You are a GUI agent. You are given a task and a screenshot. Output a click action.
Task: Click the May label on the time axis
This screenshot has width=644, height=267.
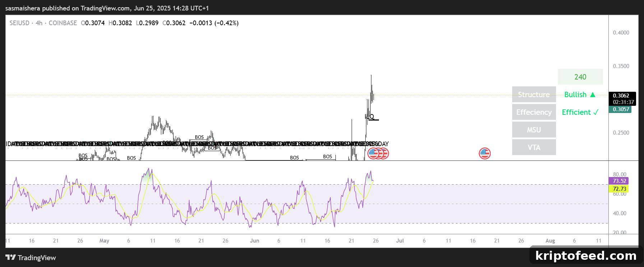(104, 241)
